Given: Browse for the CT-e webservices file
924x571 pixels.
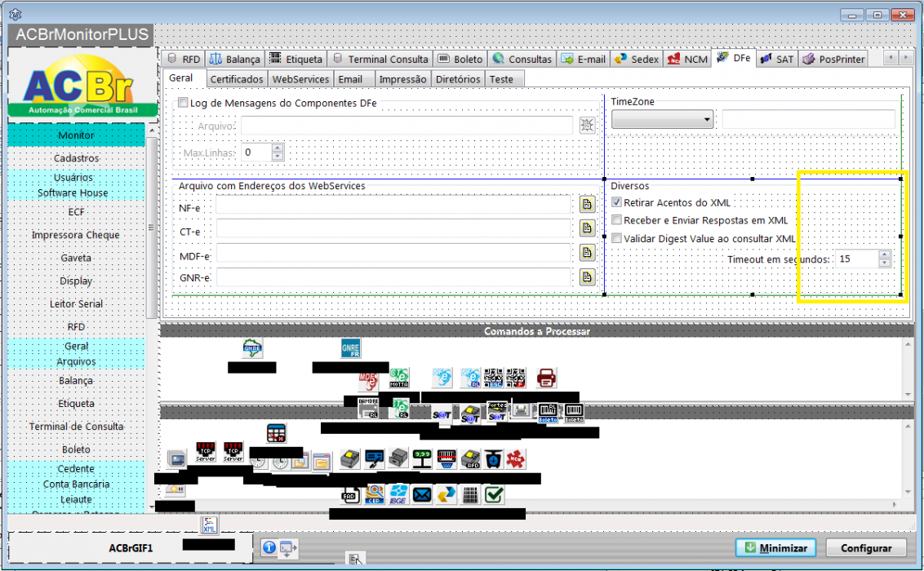Looking at the screenshot, I should click(x=587, y=228).
